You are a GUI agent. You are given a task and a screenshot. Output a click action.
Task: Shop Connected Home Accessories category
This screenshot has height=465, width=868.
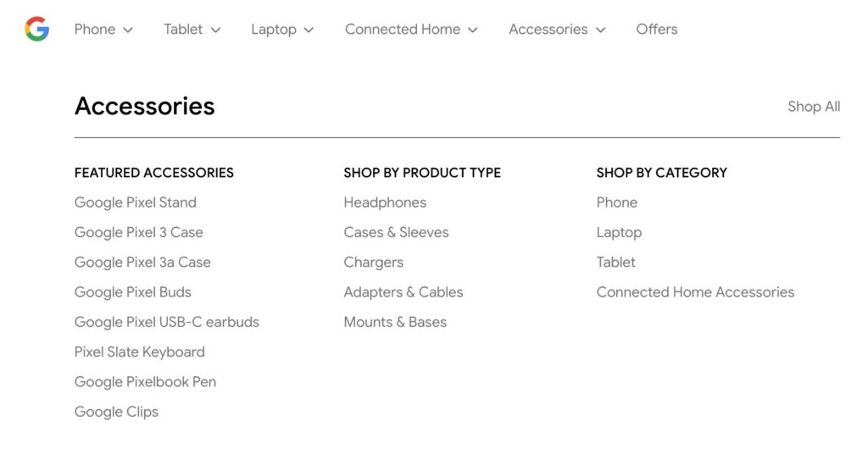coord(695,292)
